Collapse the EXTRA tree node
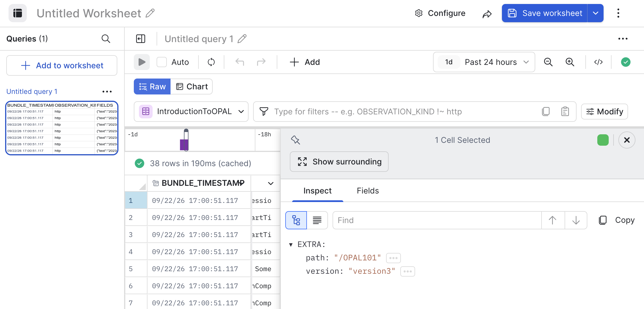Screen dimensions: 644x309 tap(291, 245)
